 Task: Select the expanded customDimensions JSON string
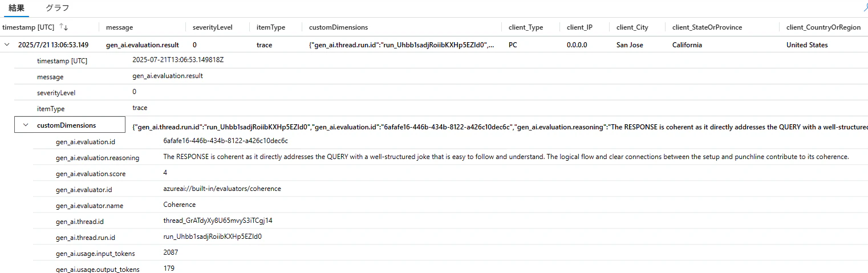[500, 127]
